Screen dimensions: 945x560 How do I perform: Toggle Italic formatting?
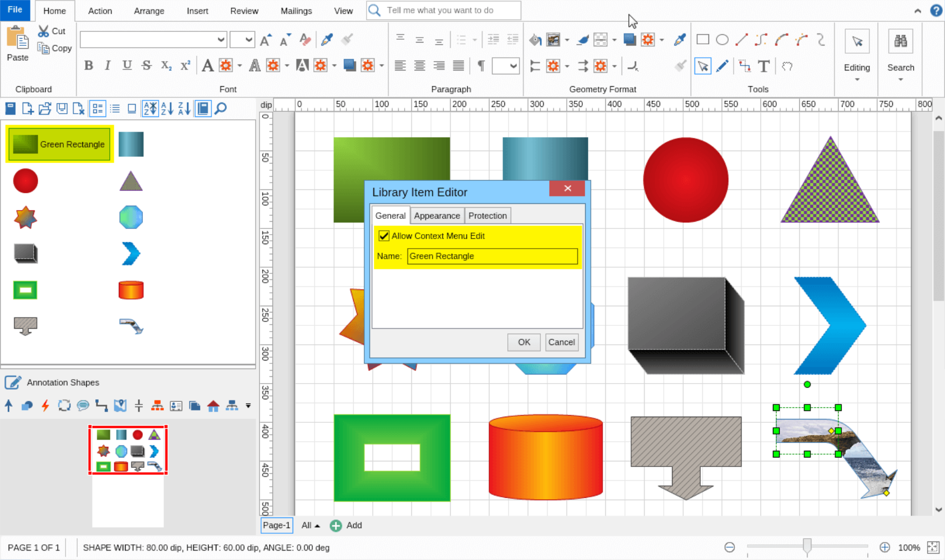coord(108,66)
